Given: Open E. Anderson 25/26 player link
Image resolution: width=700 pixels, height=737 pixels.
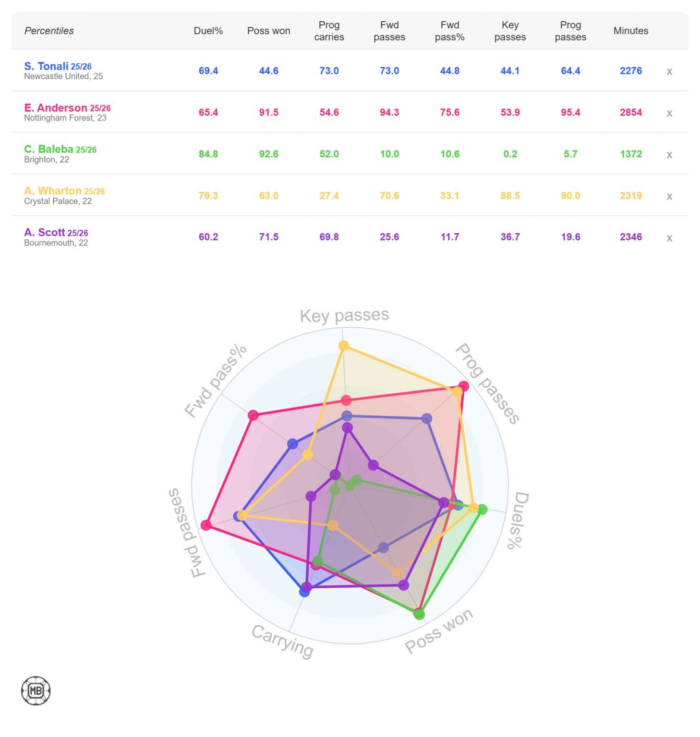Looking at the screenshot, I should point(67,108).
